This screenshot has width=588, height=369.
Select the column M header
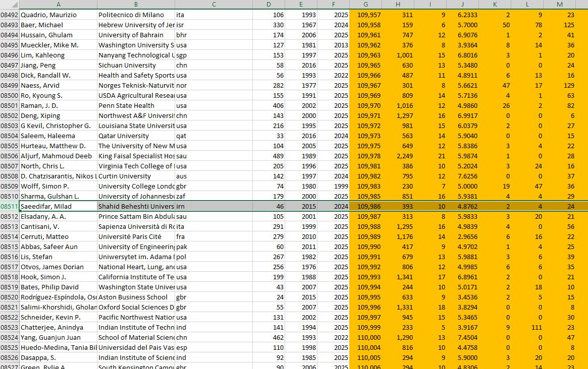560,5
